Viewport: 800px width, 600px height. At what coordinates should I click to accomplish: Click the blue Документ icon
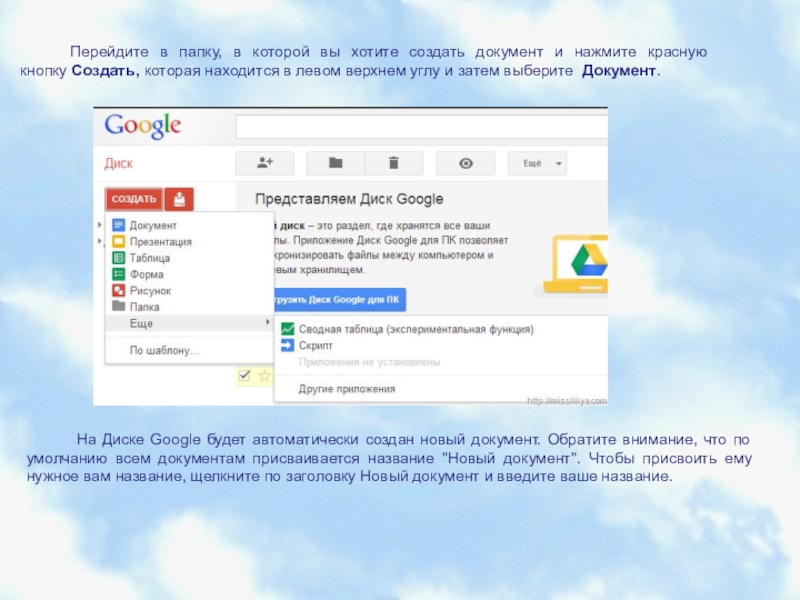[118, 225]
